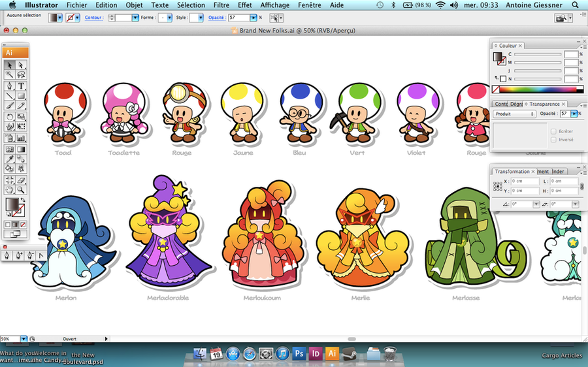Open the opacity slider arrow in control bar
Viewport: 588px width, 367px height.
tap(253, 18)
